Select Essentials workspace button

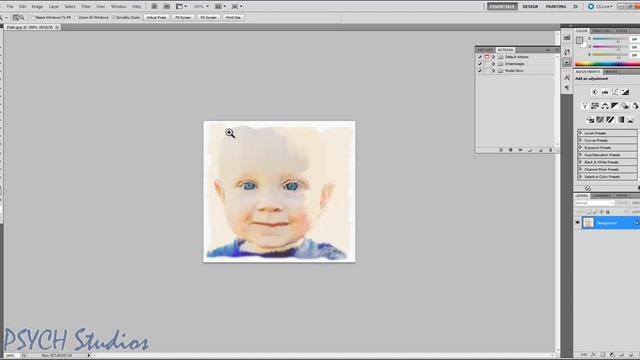coord(502,7)
